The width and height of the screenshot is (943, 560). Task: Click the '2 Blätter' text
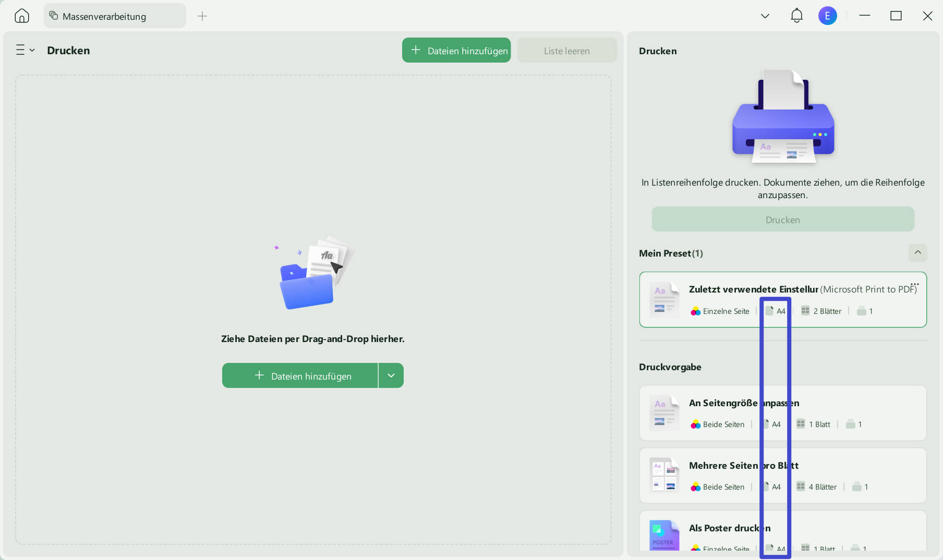(827, 311)
